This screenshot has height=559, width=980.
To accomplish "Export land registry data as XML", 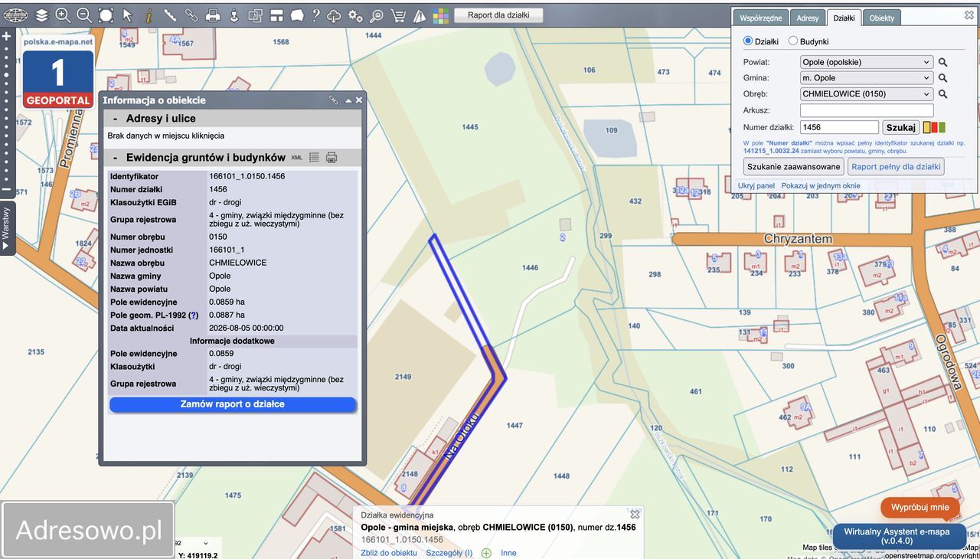I will (297, 158).
